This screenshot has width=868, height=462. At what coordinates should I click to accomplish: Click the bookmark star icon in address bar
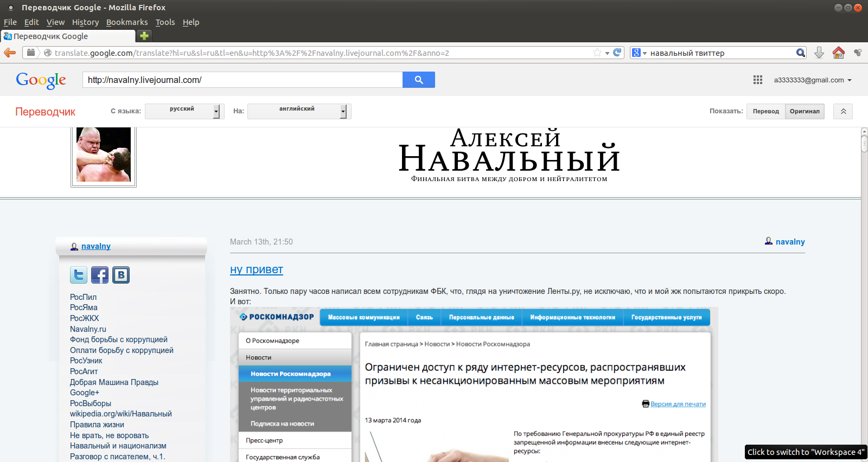(x=597, y=53)
